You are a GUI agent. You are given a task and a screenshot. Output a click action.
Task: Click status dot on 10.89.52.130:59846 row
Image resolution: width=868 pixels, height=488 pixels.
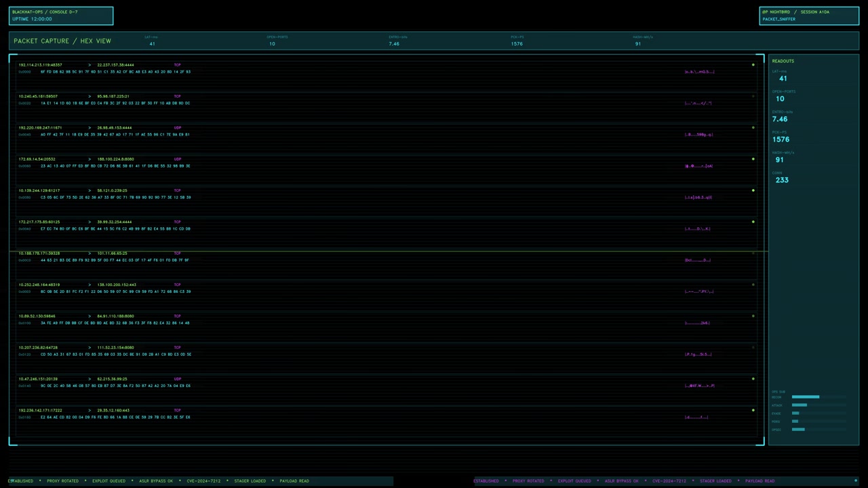pyautogui.click(x=753, y=316)
